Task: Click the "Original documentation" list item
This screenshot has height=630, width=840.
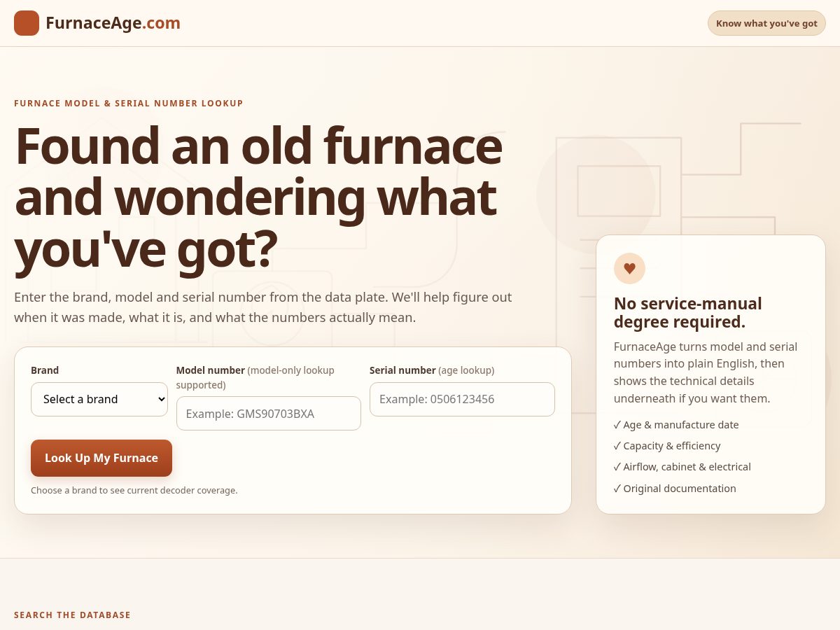Action: tap(675, 489)
